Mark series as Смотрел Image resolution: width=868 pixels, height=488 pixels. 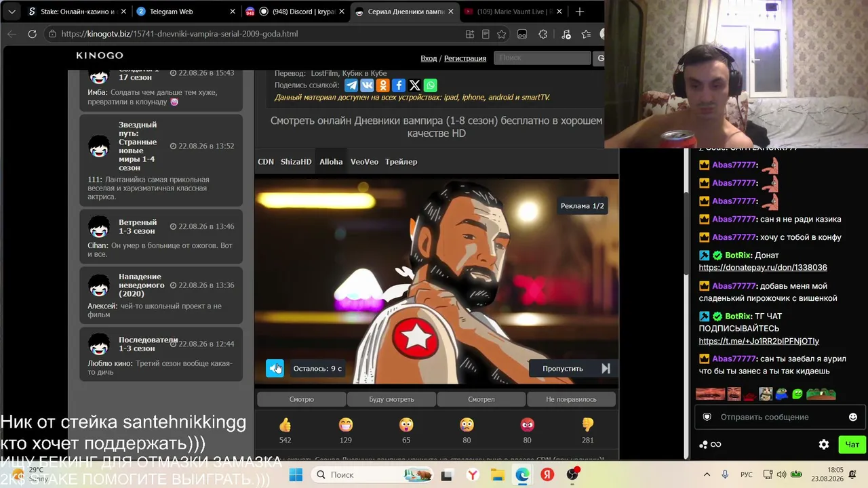[x=481, y=399]
